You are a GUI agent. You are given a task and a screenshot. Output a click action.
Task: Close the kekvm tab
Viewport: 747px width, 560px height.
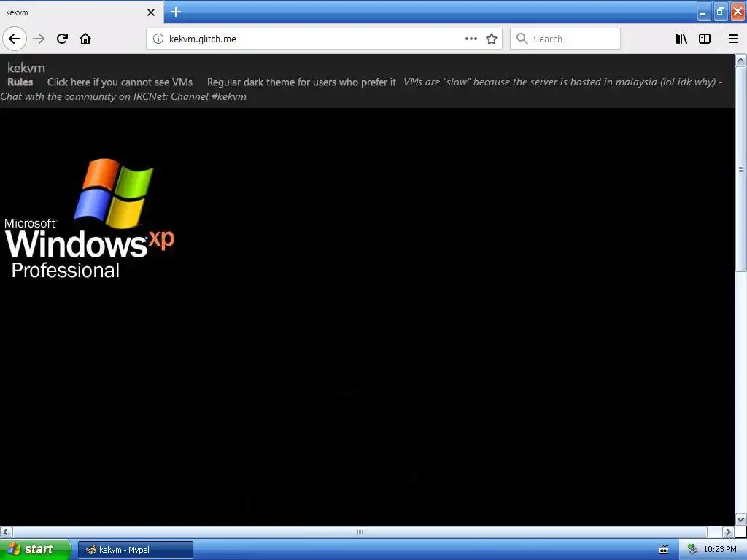151,12
